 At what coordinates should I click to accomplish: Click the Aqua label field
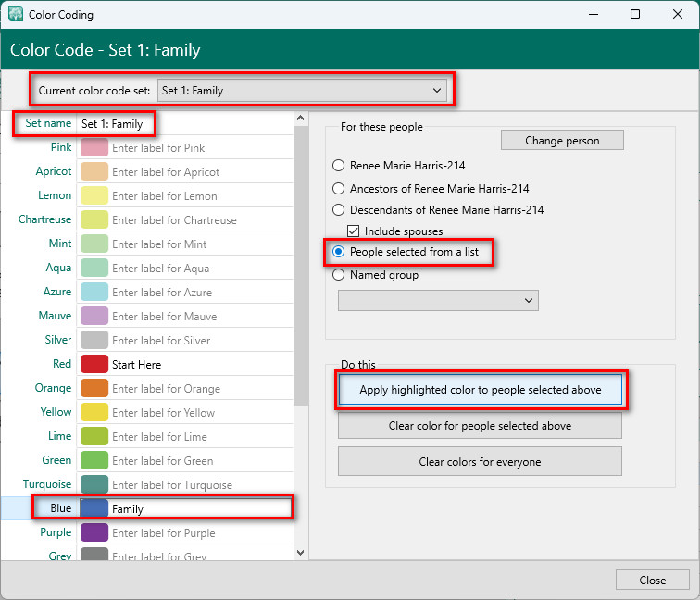point(201,269)
